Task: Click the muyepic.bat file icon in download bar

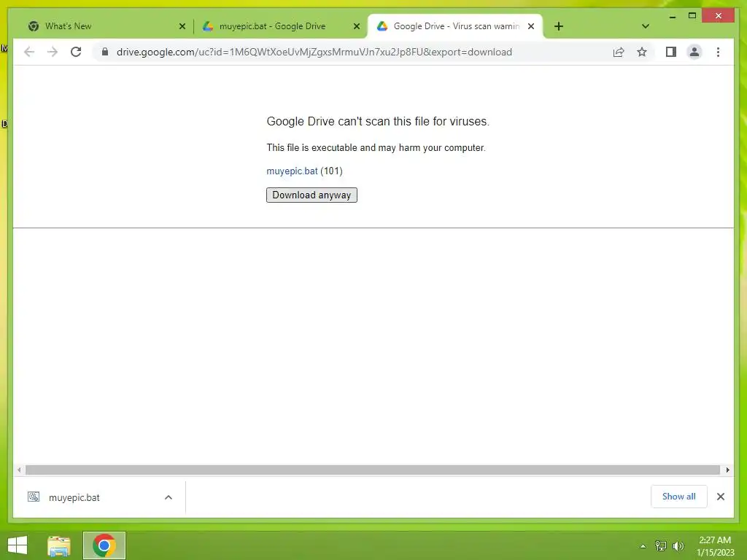Action: pos(34,497)
